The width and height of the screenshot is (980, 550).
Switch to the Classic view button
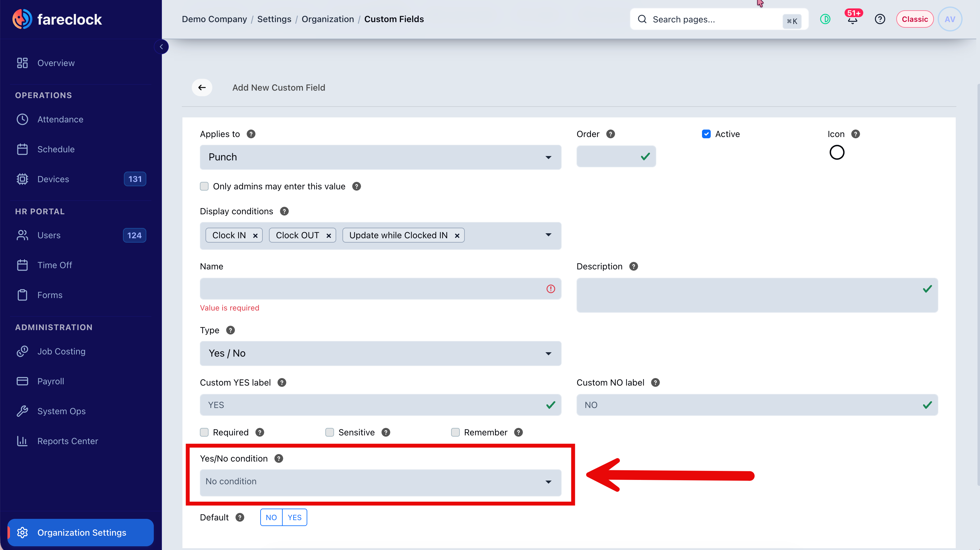tap(915, 19)
